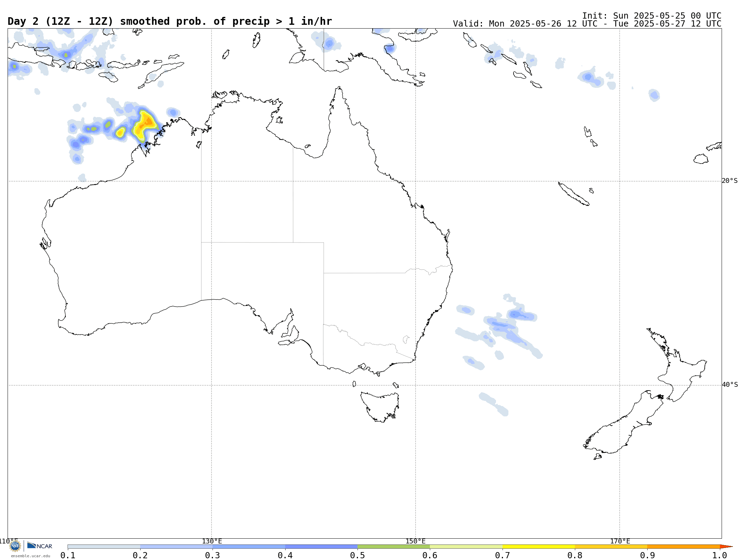Image resolution: width=744 pixels, height=560 pixels.
Task: Click the 150°E longitude label
Action: [415, 541]
